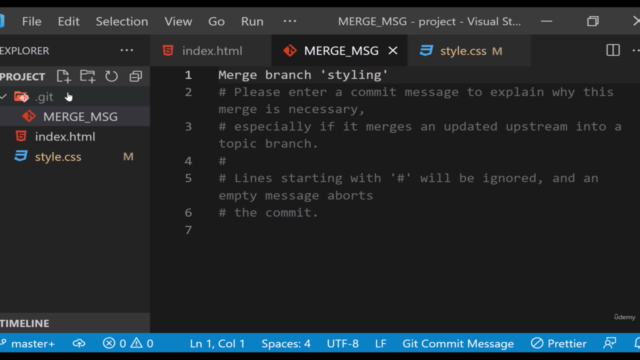
Task: Change indentation via Spaces: 4
Action: click(286, 344)
